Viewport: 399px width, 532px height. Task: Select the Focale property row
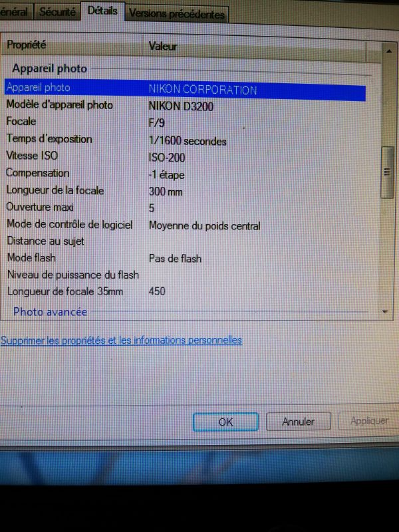(x=185, y=122)
